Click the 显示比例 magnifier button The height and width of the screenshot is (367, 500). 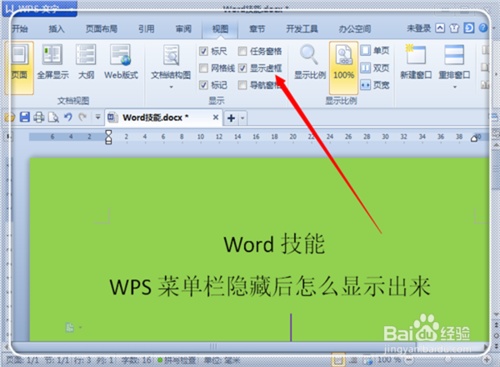pos(310,62)
